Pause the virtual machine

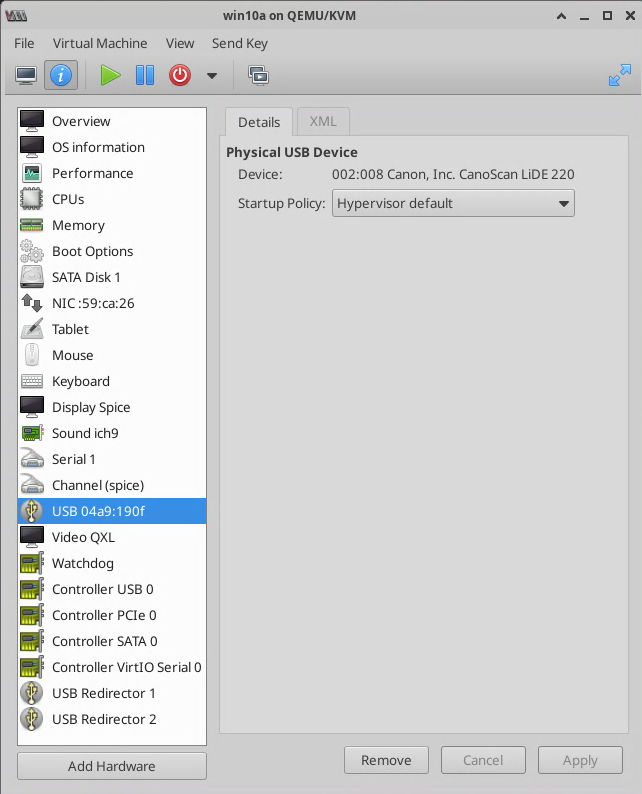[145, 75]
